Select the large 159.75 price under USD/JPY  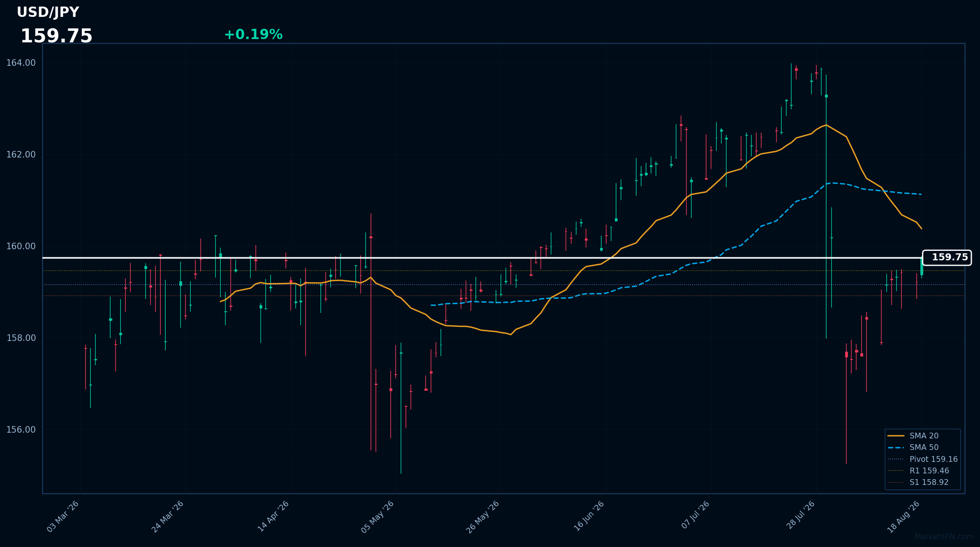(x=56, y=36)
